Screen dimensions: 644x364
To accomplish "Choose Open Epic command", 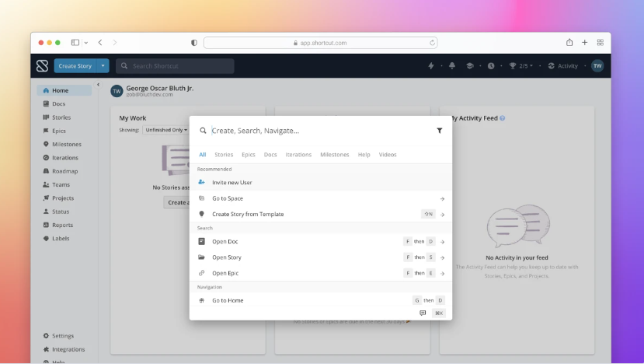I will coord(321,273).
